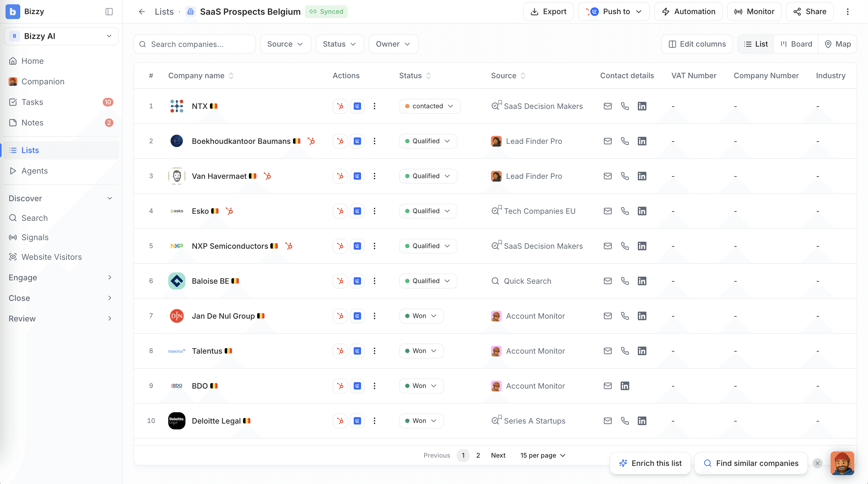Dismiss the suggestion buttons with the X
868x484 pixels.
click(817, 463)
